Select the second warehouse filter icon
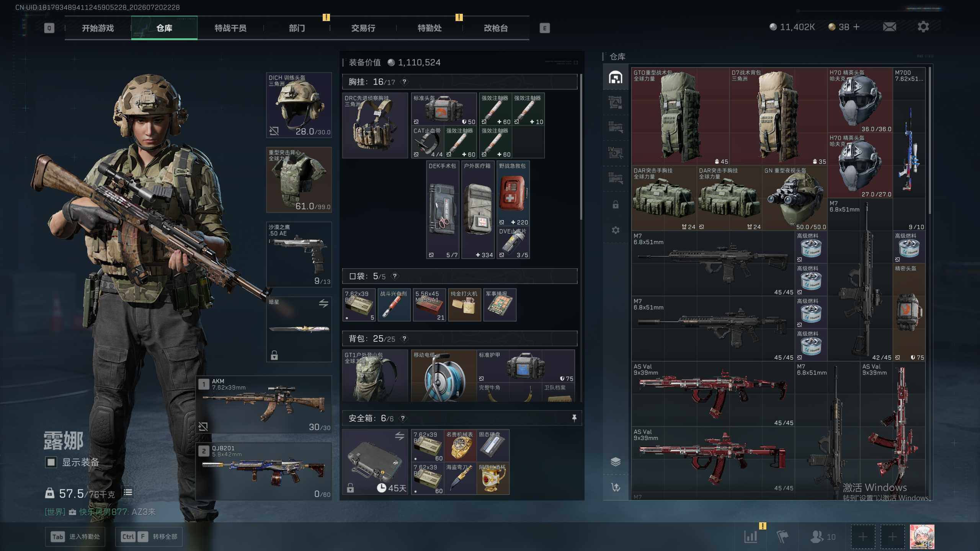Viewport: 980px width, 551px height. pyautogui.click(x=616, y=102)
